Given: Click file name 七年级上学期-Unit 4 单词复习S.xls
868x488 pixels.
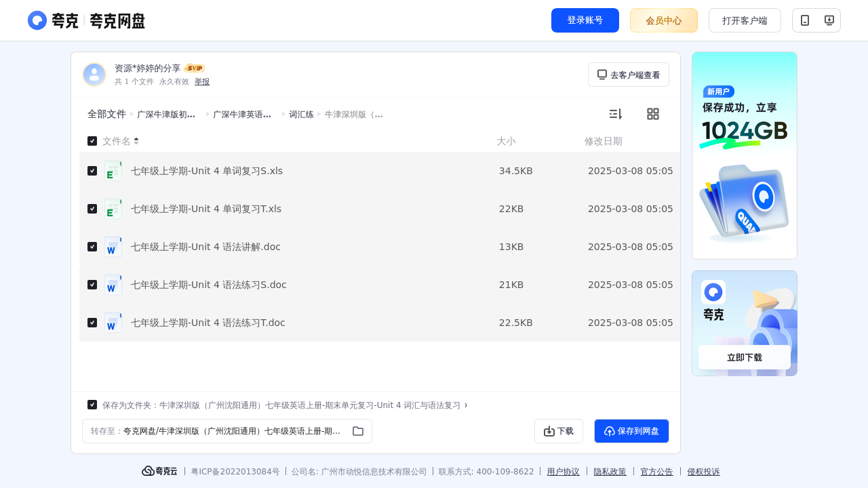Looking at the screenshot, I should [x=207, y=171].
